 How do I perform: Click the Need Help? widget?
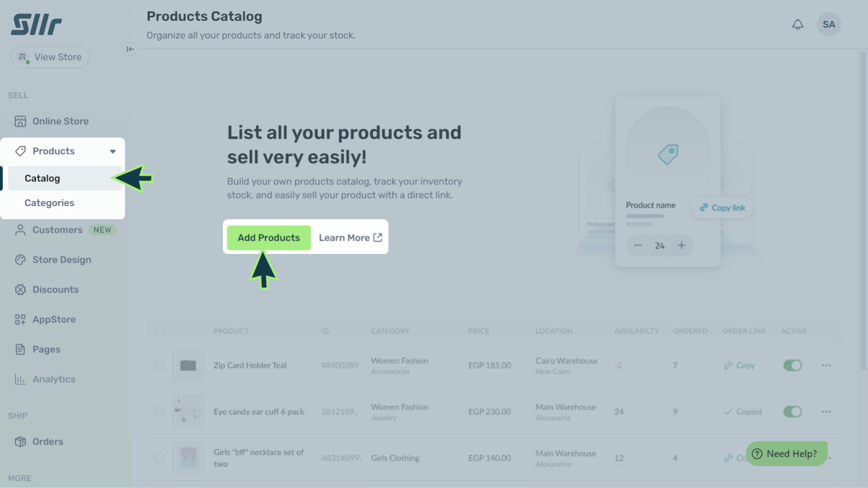coord(787,454)
